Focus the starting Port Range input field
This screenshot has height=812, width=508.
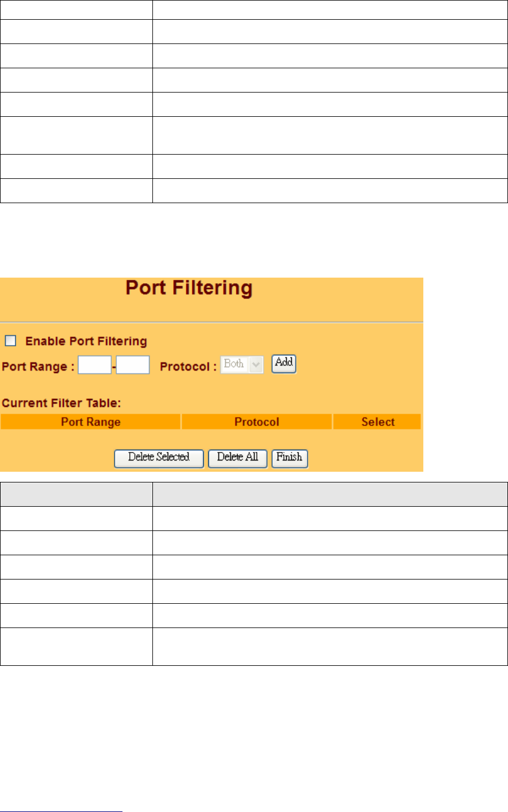point(94,365)
